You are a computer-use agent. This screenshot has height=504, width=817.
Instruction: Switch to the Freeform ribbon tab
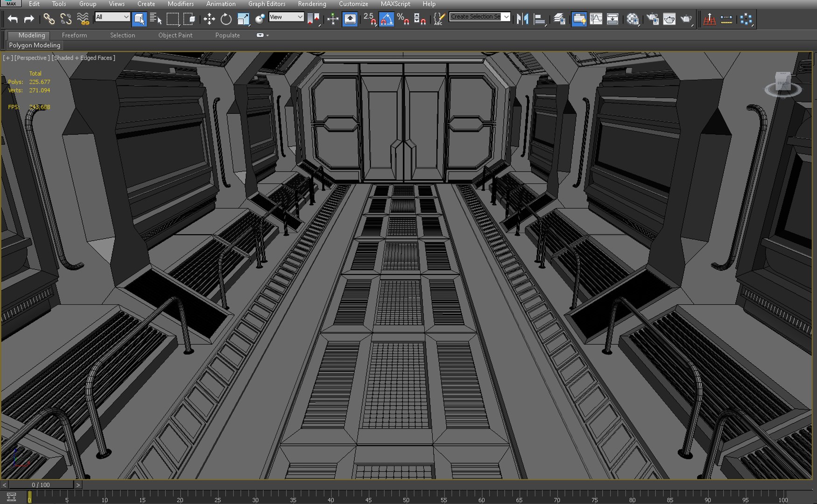74,35
